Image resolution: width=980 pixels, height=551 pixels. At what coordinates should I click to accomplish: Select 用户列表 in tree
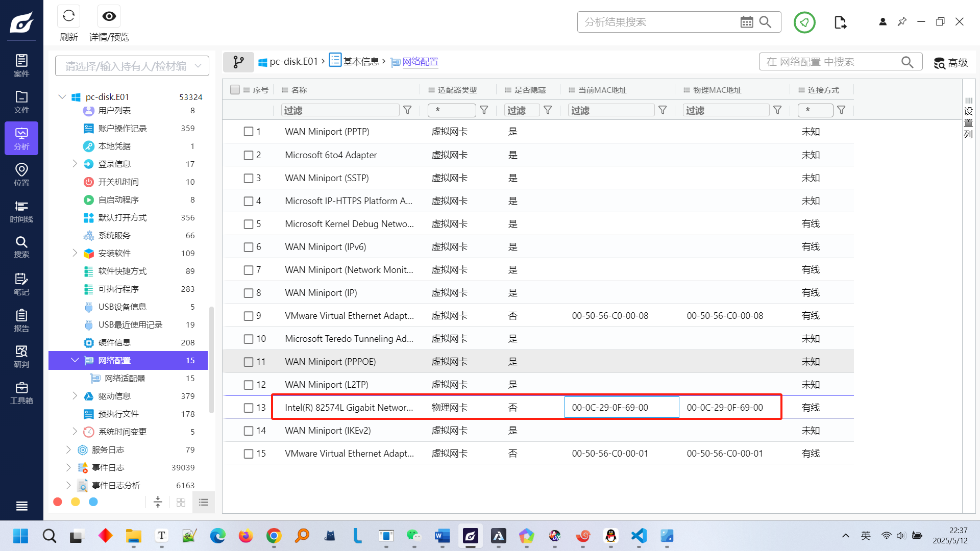[x=114, y=110]
